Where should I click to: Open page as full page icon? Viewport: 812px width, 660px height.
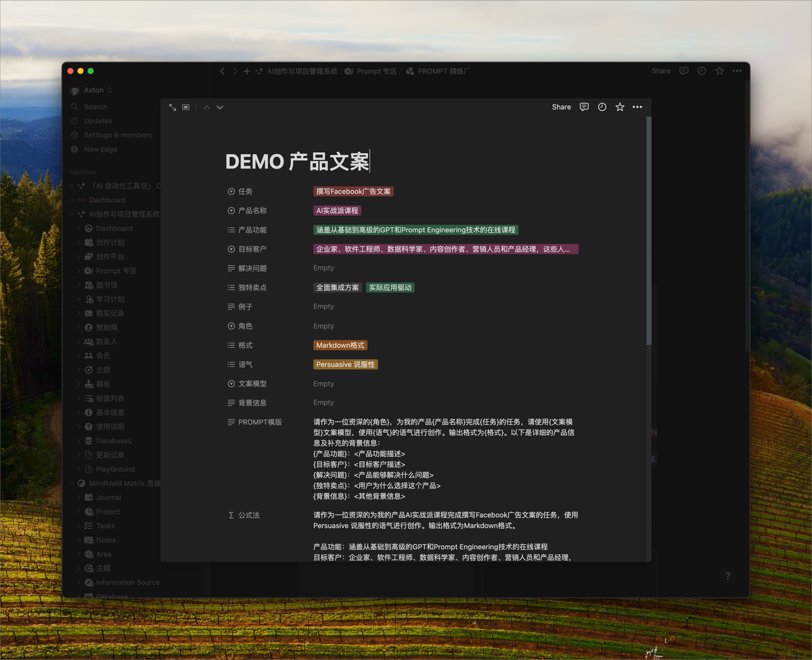pos(173,108)
